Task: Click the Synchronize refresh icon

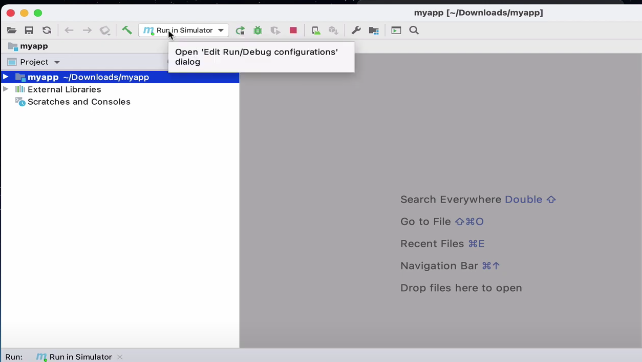Action: click(47, 30)
